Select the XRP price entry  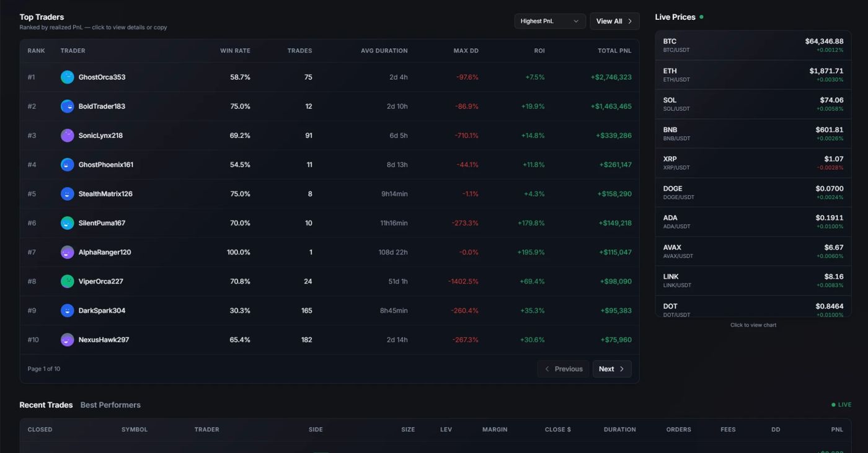[x=753, y=163]
